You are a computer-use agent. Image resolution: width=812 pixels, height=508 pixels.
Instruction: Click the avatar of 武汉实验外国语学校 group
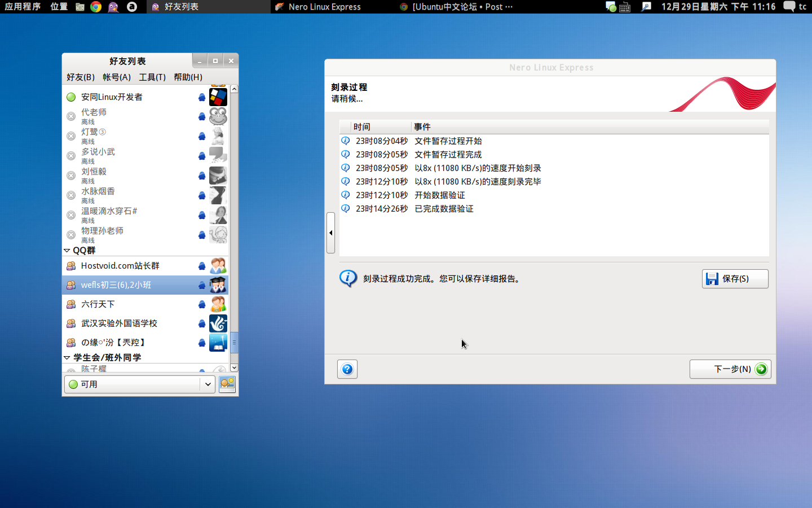click(x=218, y=323)
